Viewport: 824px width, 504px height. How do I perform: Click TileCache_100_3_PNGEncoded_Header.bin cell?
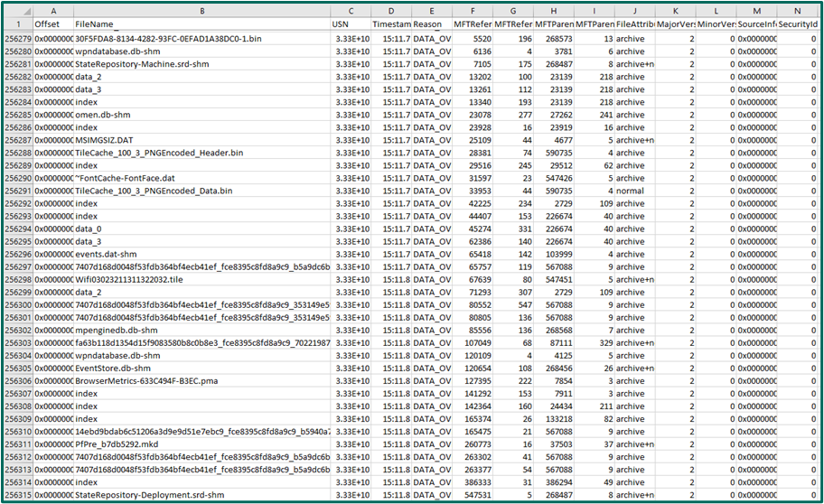coord(201,153)
